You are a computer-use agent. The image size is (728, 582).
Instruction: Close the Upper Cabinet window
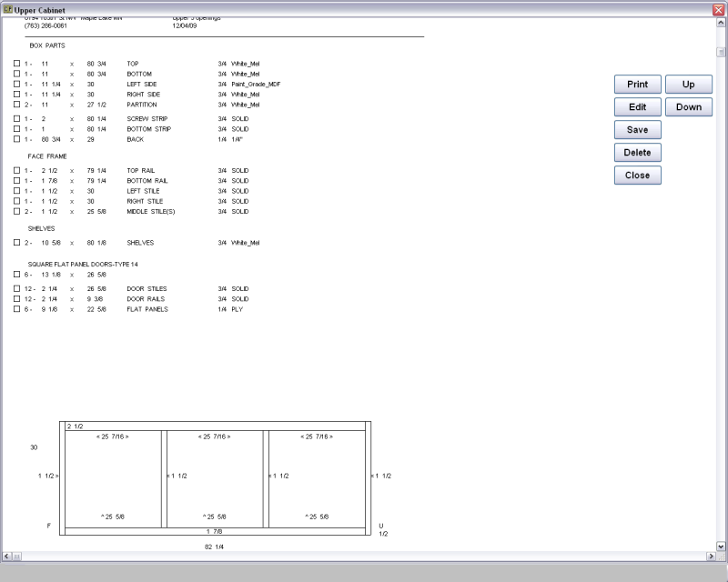[x=718, y=10]
